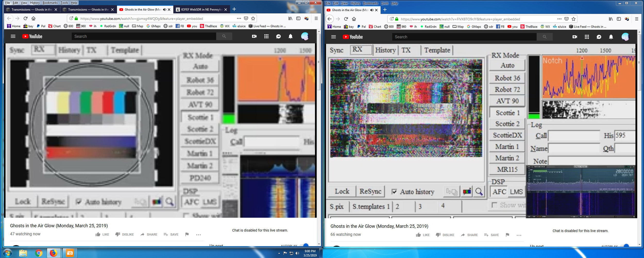Open YouTube apps grid in left window
This screenshot has height=258, width=644.
(x=266, y=36)
